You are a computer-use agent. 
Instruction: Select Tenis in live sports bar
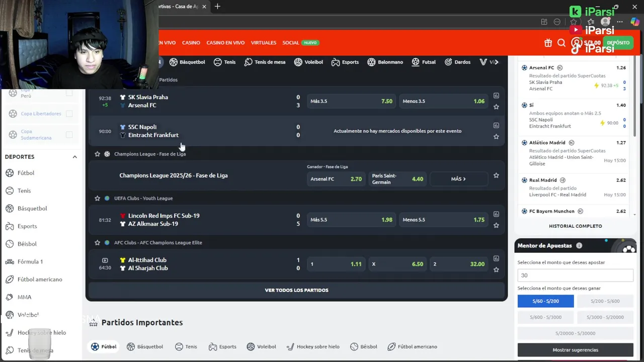224,62
